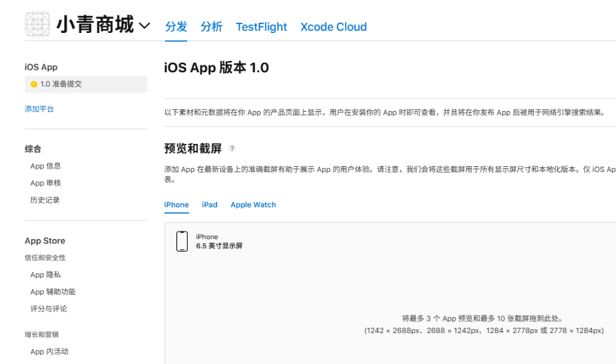
Task: Click the 信任和安全性 subheading
Action: click(x=45, y=258)
